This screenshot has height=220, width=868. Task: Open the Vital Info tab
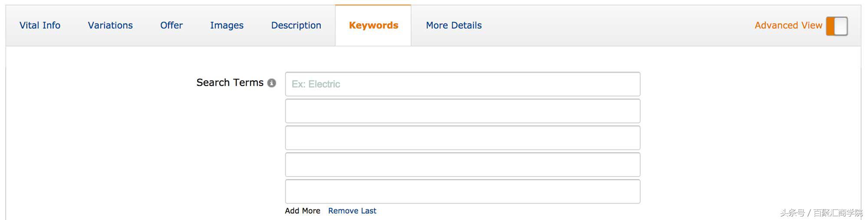click(40, 26)
